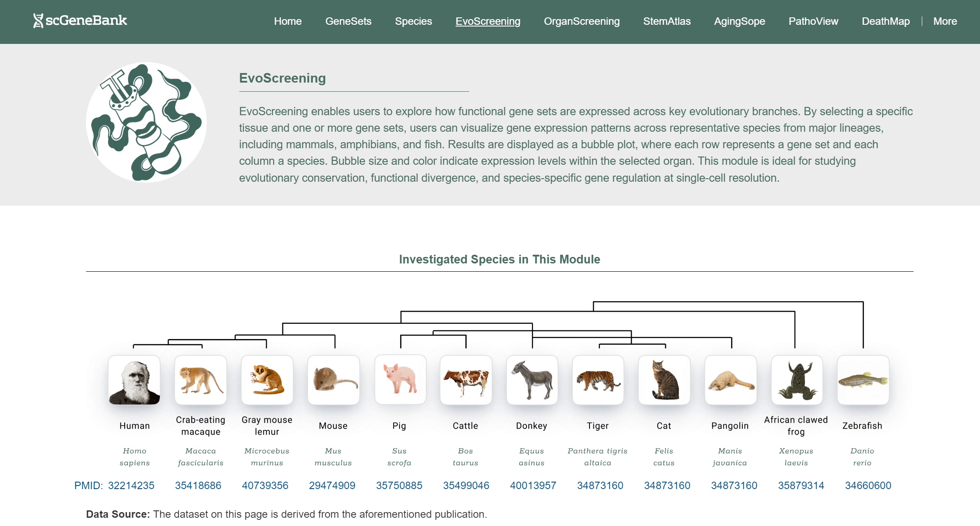Open the DeathMap navigation item
Screen dimensions: 980x526
885,21
